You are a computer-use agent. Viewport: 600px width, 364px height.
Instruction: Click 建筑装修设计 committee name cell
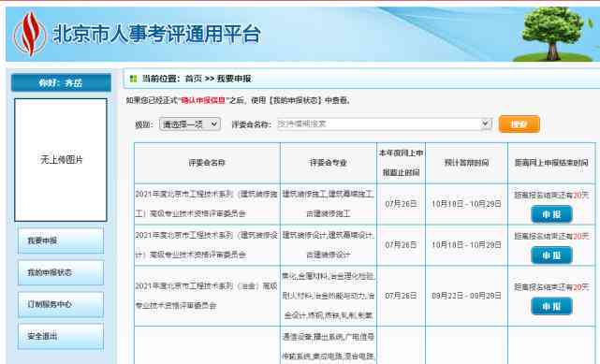click(207, 245)
